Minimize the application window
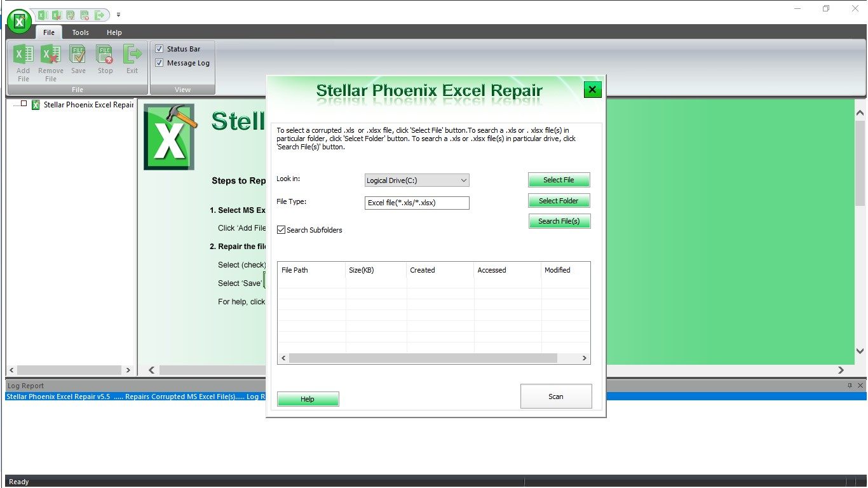The image size is (868, 488). pos(798,9)
